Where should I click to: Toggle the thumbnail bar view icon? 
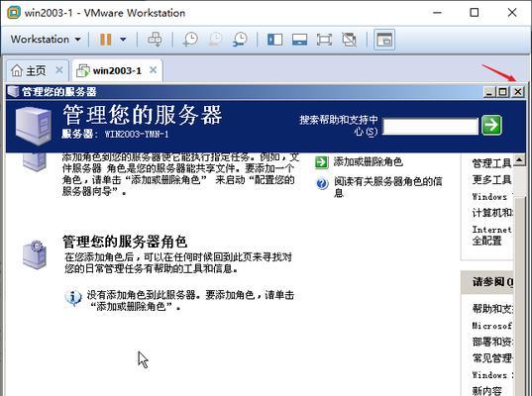tap(299, 40)
